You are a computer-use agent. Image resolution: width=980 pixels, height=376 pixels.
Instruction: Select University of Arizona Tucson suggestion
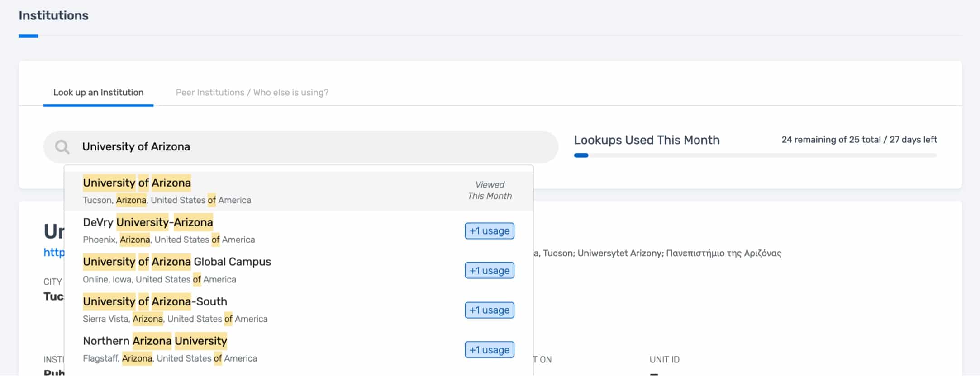click(299, 191)
